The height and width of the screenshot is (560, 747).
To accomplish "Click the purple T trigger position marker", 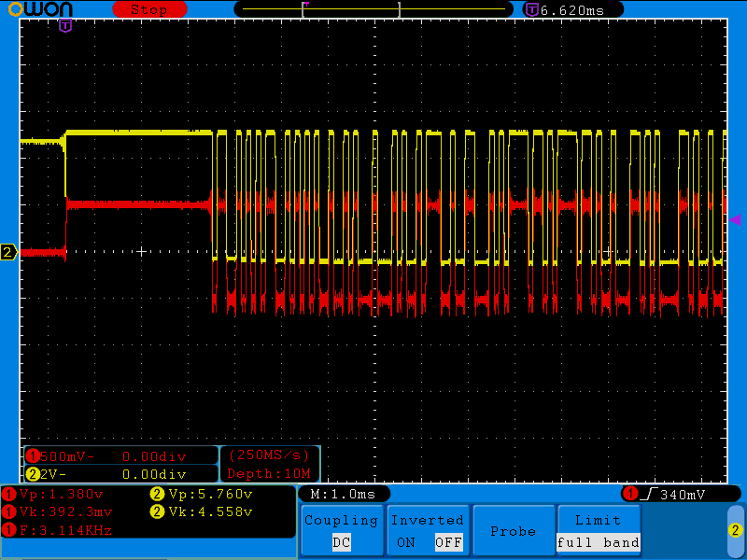I will point(65,26).
